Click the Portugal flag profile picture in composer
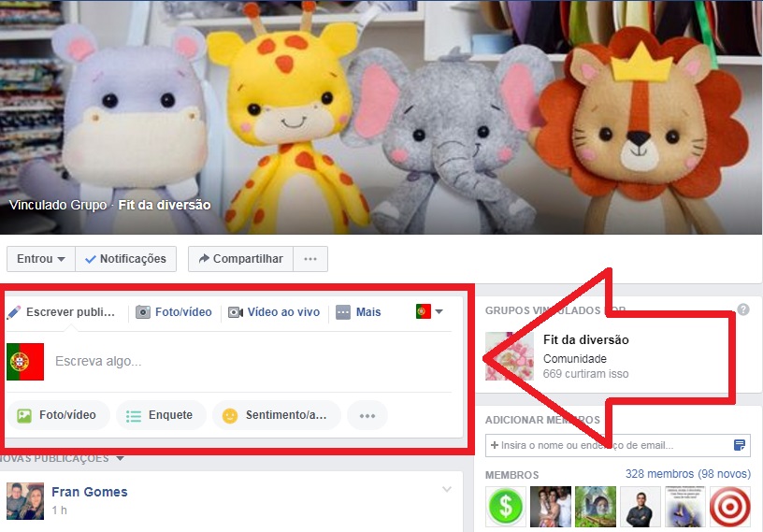The image size is (763, 532). coord(25,362)
